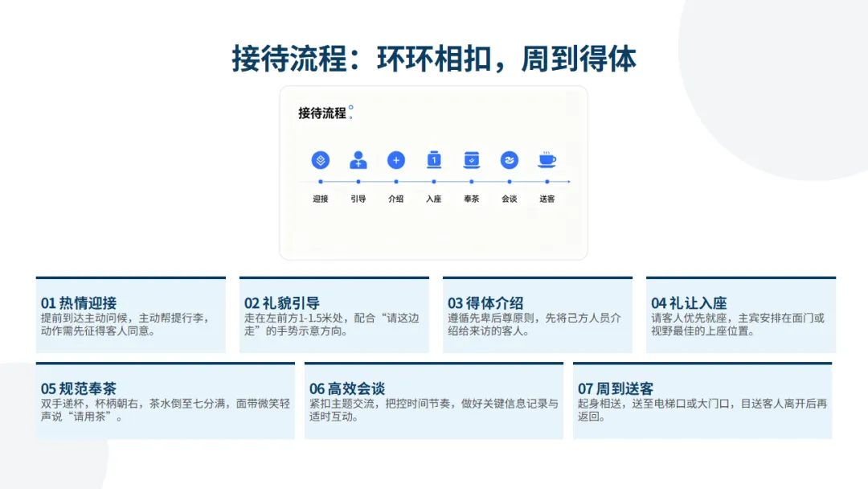Click the 06 高效会谈 card heading

347,388
